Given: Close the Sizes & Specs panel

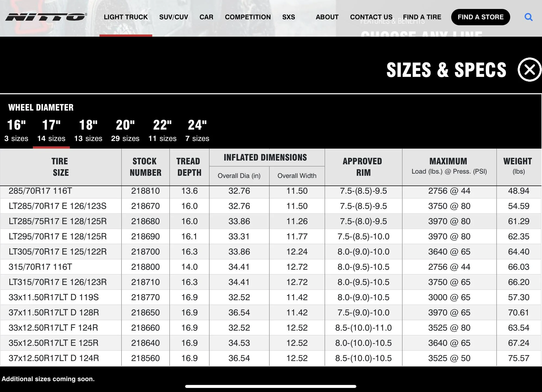Looking at the screenshot, I should pos(529,70).
